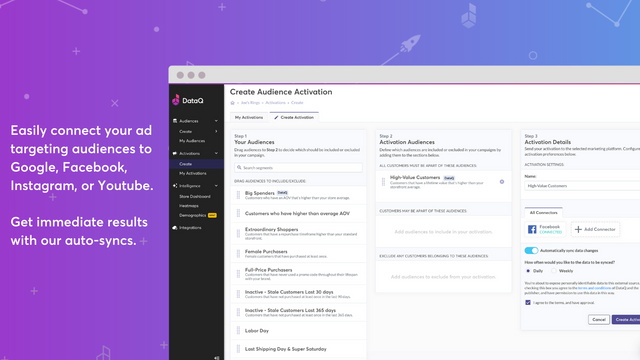The height and width of the screenshot is (360, 640).
Task: Switch to the Create Activation tab
Action: tap(294, 117)
